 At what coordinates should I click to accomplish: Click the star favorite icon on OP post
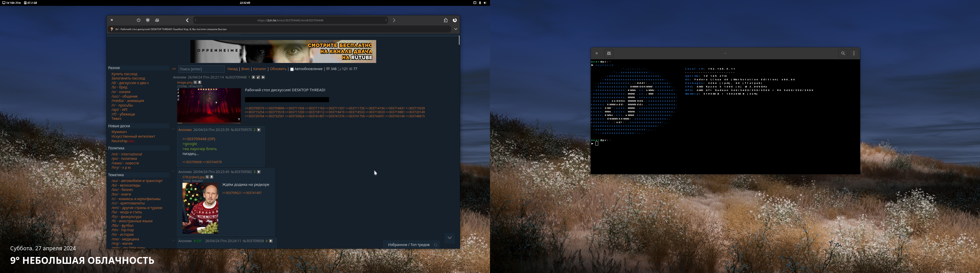click(x=253, y=77)
